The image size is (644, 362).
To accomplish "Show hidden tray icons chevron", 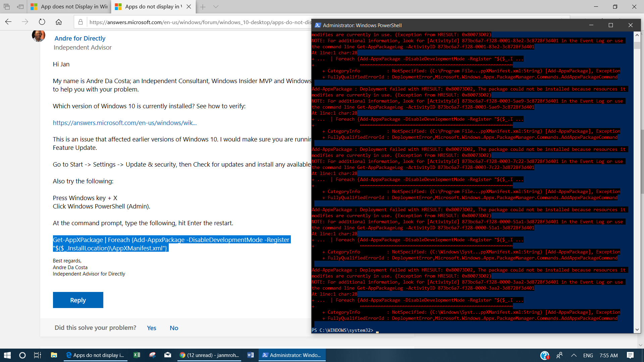I will [574, 355].
